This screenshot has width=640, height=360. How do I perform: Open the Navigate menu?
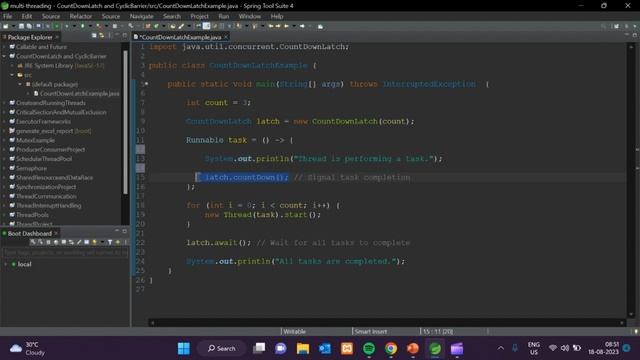point(142,16)
